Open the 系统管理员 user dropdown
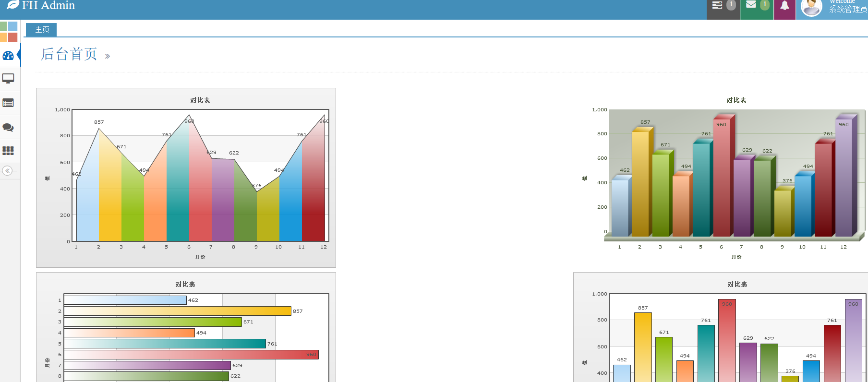Screen dimensions: 868x382 [x=848, y=9]
